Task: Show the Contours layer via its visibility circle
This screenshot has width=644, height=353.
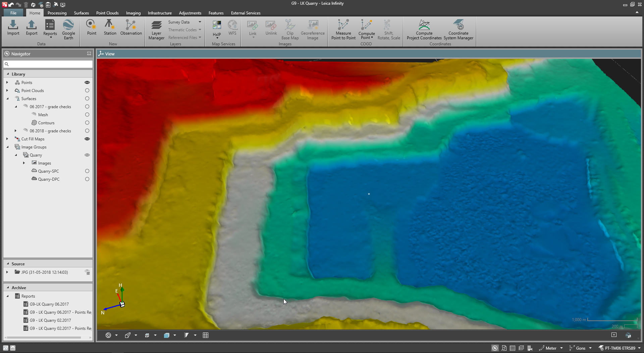Action: click(87, 123)
